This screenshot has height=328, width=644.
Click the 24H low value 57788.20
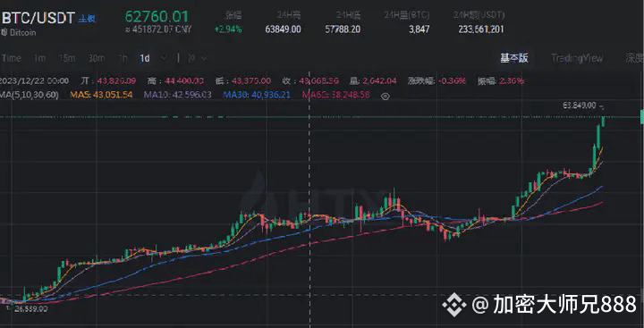[343, 29]
